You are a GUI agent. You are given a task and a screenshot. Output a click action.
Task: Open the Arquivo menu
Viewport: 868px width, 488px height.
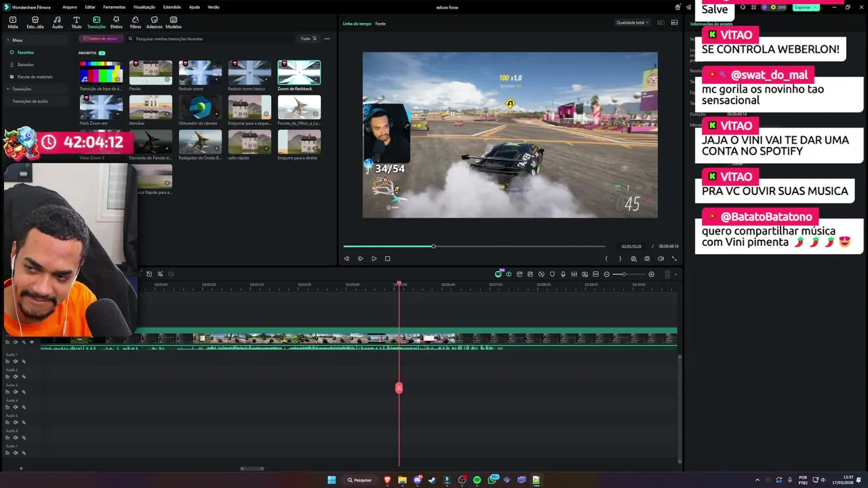[69, 7]
